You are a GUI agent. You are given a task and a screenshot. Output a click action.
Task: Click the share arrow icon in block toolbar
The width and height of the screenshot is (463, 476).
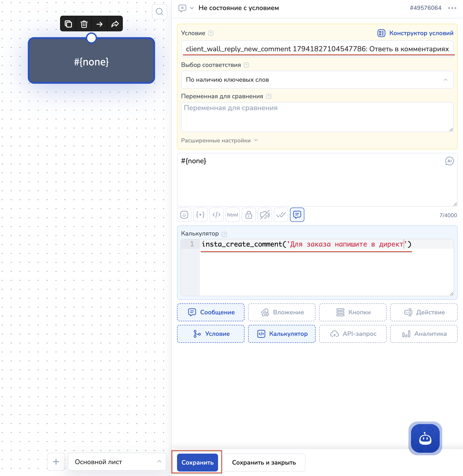tap(115, 24)
